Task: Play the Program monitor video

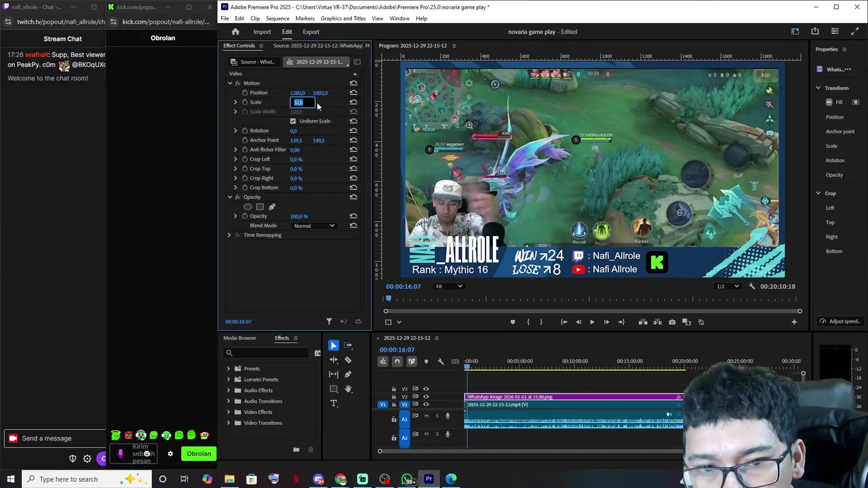Action: 592,322
